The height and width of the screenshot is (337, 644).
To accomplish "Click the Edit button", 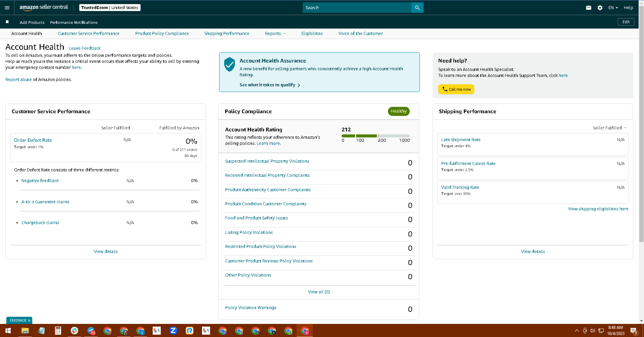I will coord(626,22).
